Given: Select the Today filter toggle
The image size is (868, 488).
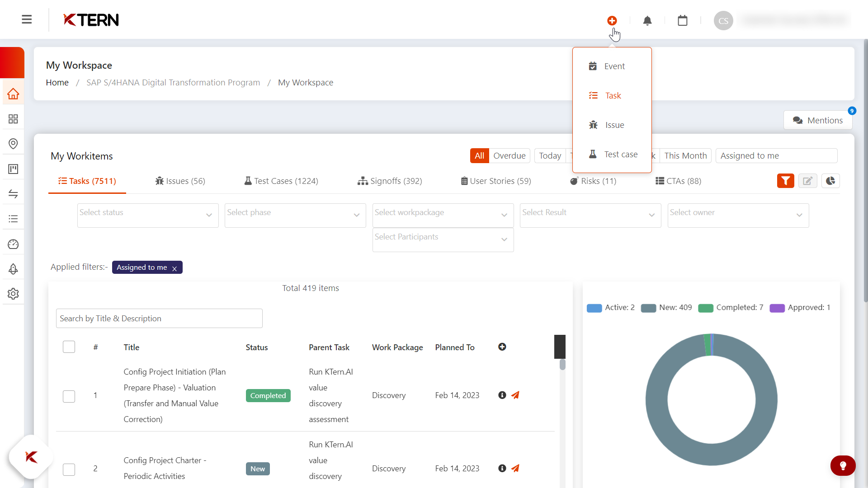Looking at the screenshot, I should pyautogui.click(x=550, y=156).
